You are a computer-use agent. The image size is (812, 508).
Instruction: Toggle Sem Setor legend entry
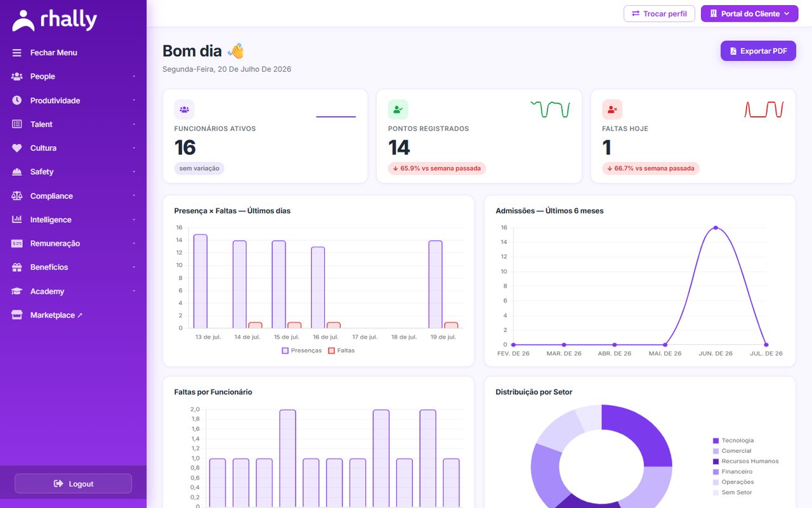pos(732,492)
